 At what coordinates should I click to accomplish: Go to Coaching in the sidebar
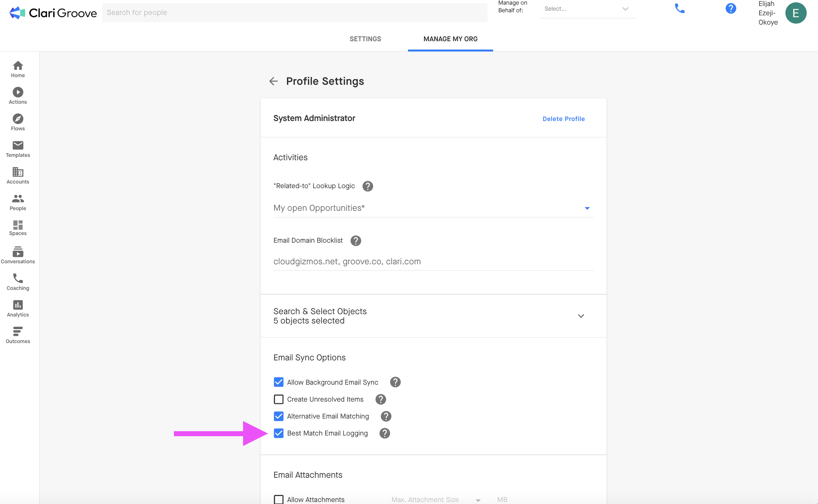coord(18,282)
